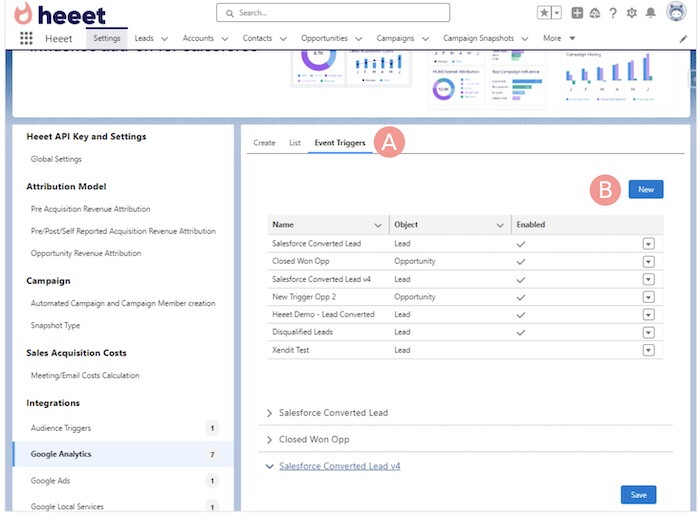Screen dimensions: 700x518
Task: Open the global actions plus icon
Action: point(577,13)
